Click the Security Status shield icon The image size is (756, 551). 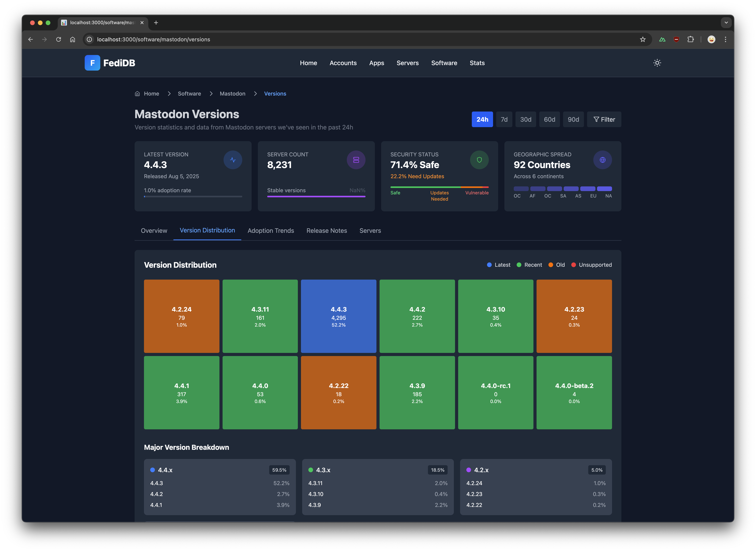[479, 160]
